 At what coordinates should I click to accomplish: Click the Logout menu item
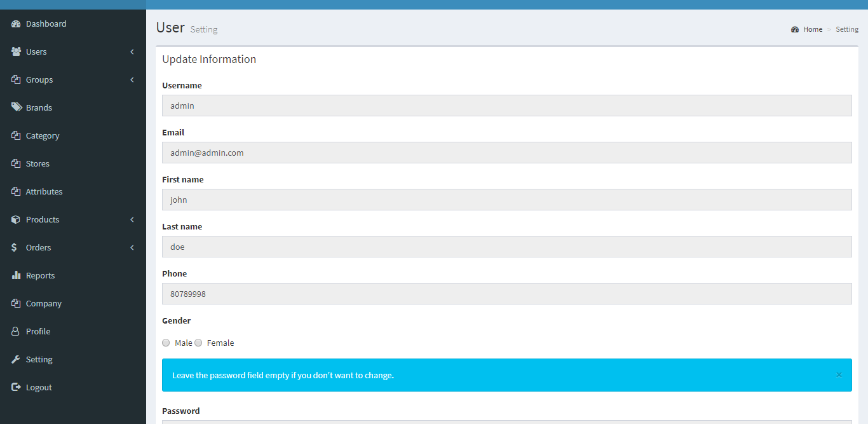73,387
